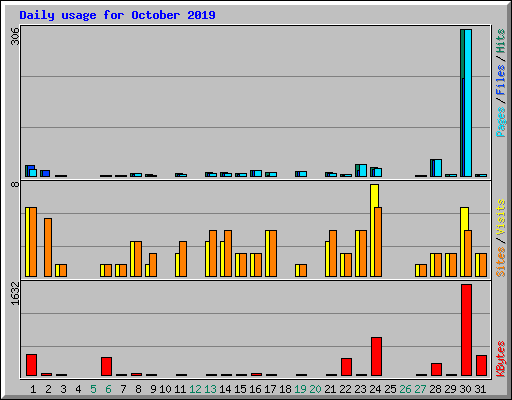The height and width of the screenshot is (400, 512).
Task: Click the red KBytes bar for day 30
Action: [x=466, y=330]
